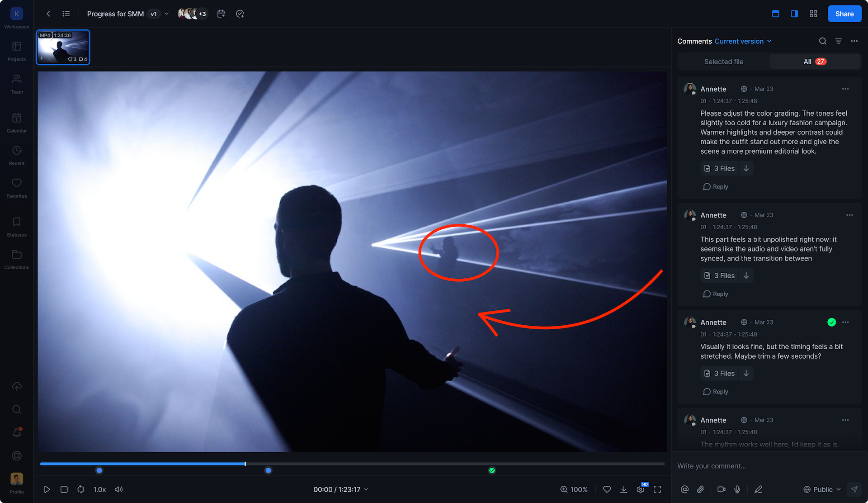
Task: Open notifications bell
Action: click(x=17, y=432)
